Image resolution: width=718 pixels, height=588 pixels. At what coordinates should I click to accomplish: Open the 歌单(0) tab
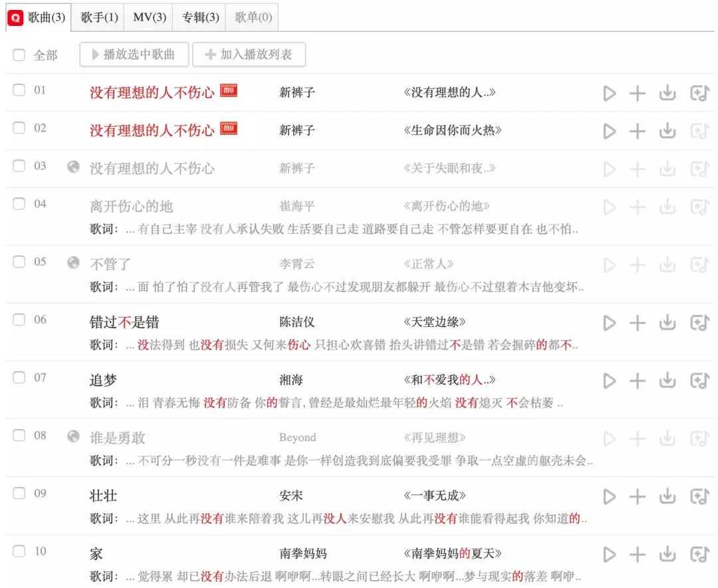(253, 17)
